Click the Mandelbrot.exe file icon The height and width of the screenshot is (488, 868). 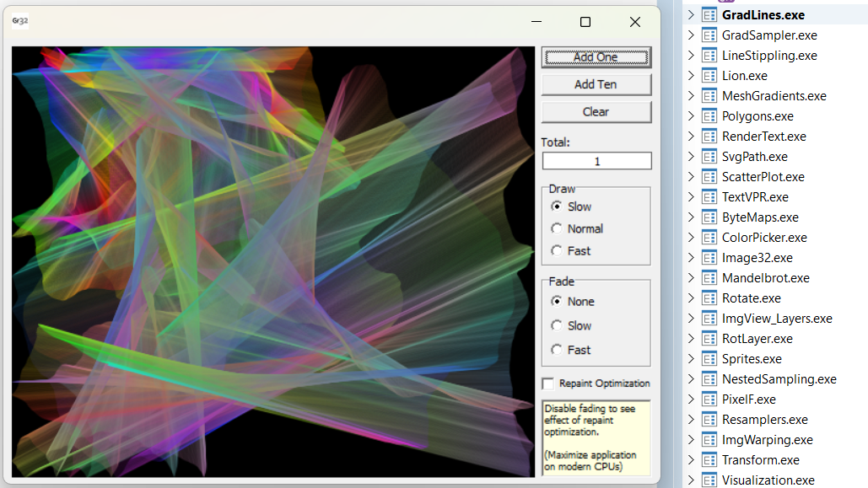coord(709,278)
